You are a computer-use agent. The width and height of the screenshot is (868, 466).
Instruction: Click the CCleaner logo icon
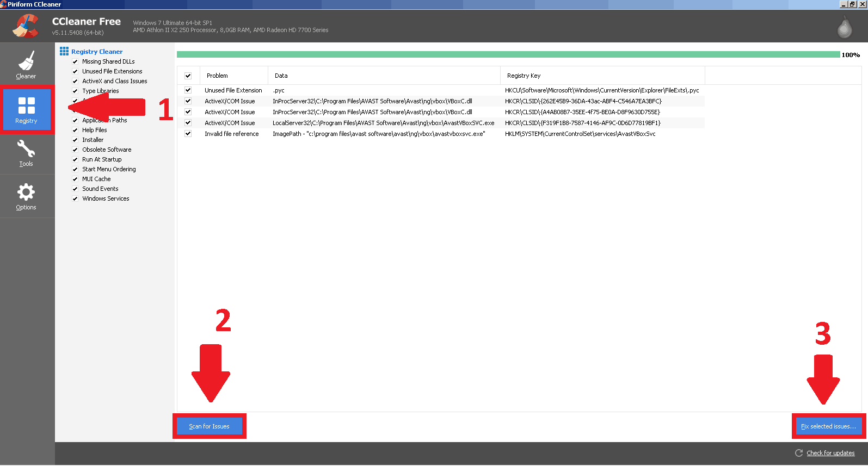tap(25, 26)
